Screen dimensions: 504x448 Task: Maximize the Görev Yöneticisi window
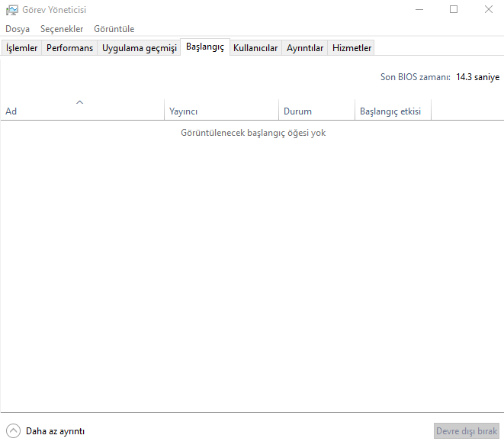click(454, 10)
